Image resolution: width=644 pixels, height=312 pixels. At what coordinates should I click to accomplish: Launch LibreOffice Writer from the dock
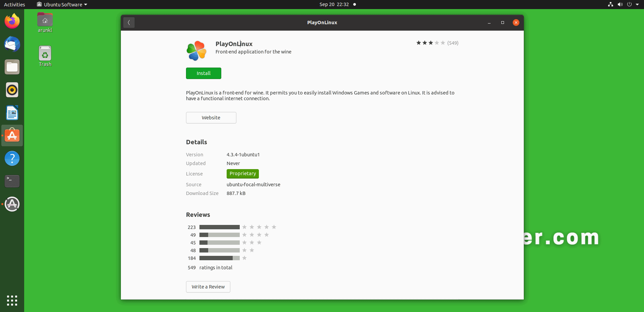pyautogui.click(x=12, y=113)
